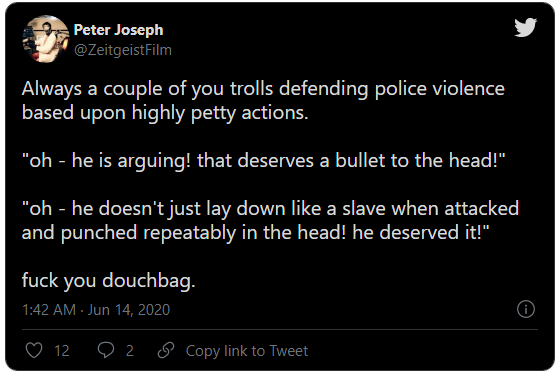
Task: Click the reply speech bubble icon
Action: tap(106, 350)
